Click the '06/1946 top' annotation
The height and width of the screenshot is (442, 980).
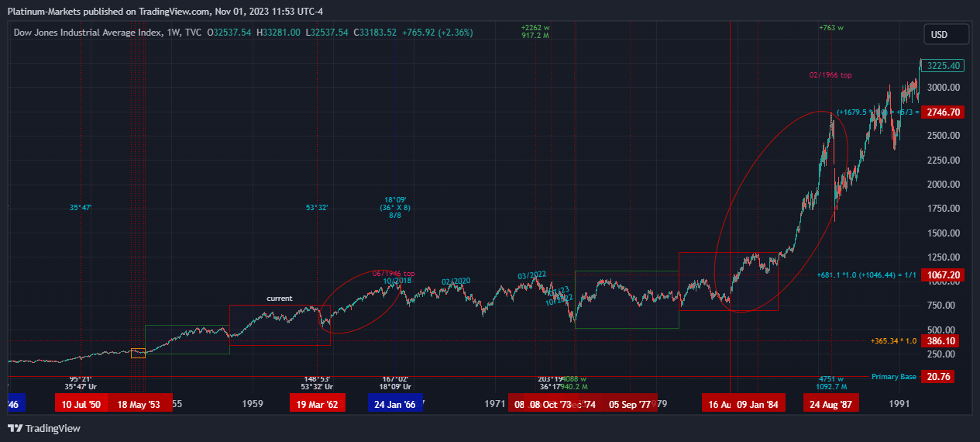click(394, 274)
